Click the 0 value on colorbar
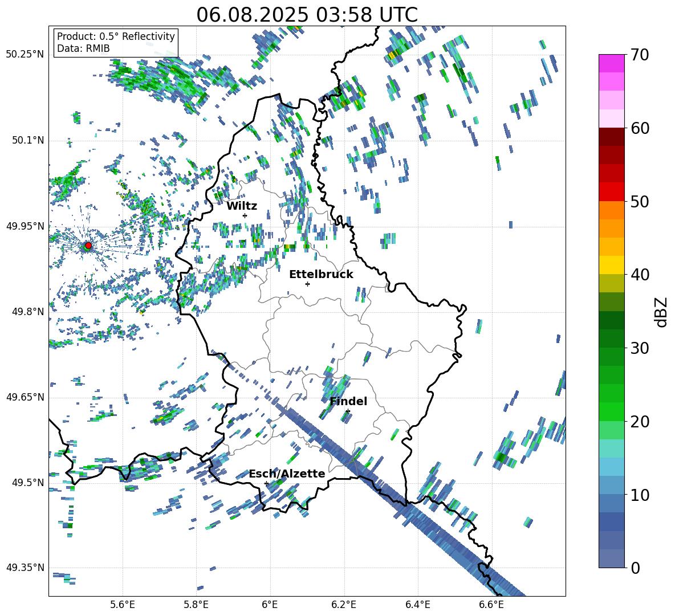 [x=635, y=568]
